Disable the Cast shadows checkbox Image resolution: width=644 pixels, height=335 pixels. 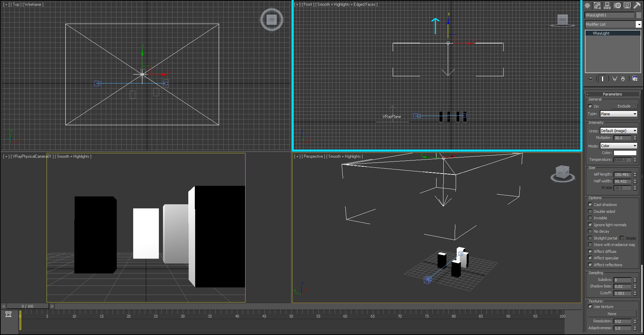coord(590,204)
